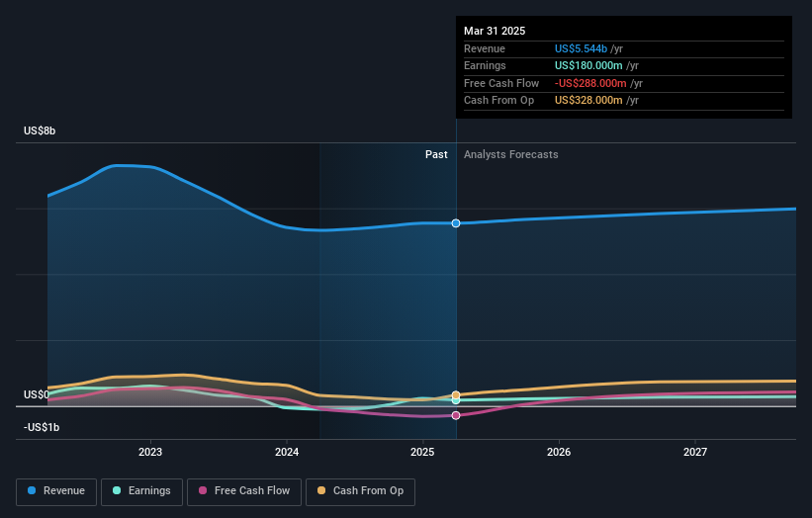Toggle the Revenue legend series
This screenshot has height=518, width=812.
56,491
